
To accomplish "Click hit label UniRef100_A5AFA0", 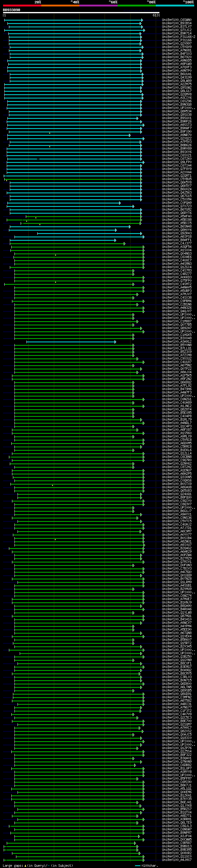I will (177, 216).
